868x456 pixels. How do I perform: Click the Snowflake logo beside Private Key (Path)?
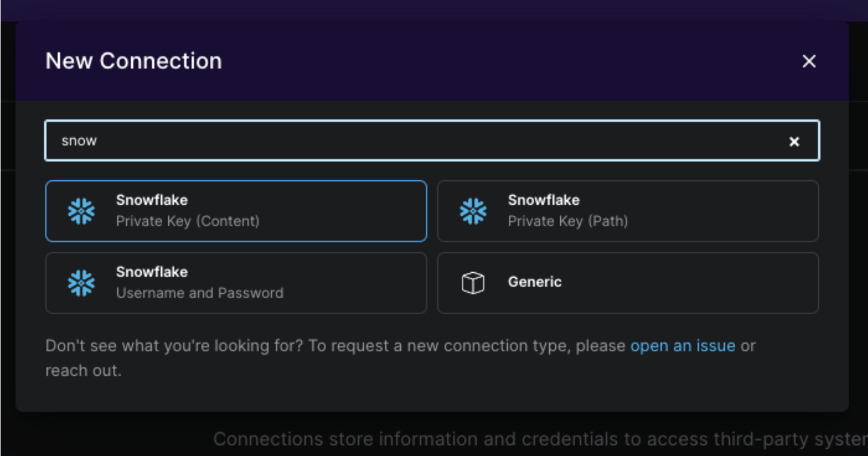click(x=473, y=211)
